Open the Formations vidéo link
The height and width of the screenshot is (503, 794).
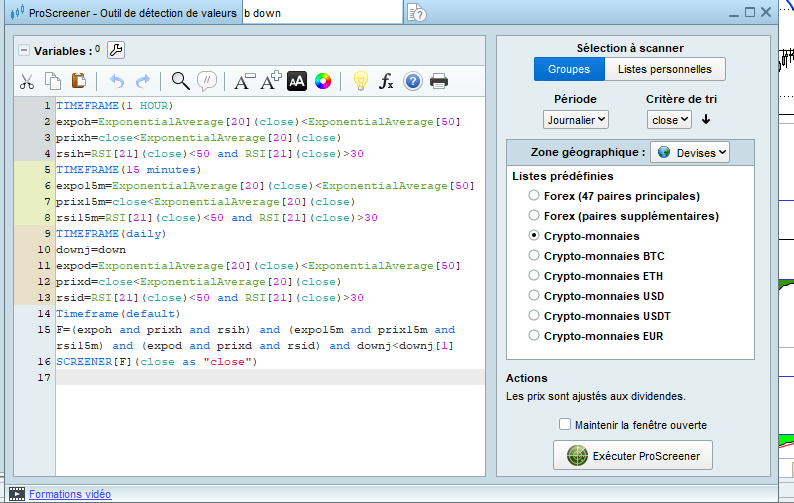70,494
